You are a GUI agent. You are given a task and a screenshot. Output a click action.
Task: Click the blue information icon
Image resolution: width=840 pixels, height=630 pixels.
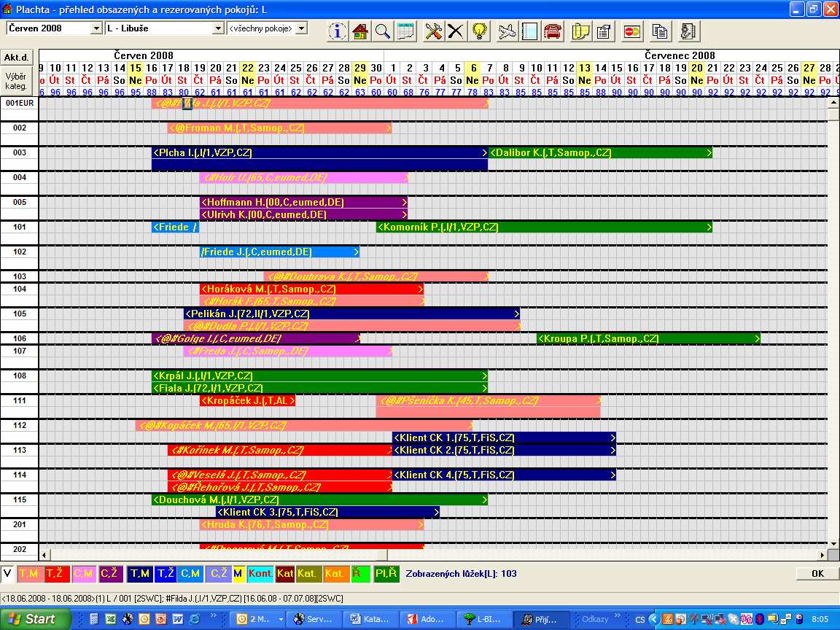(337, 31)
